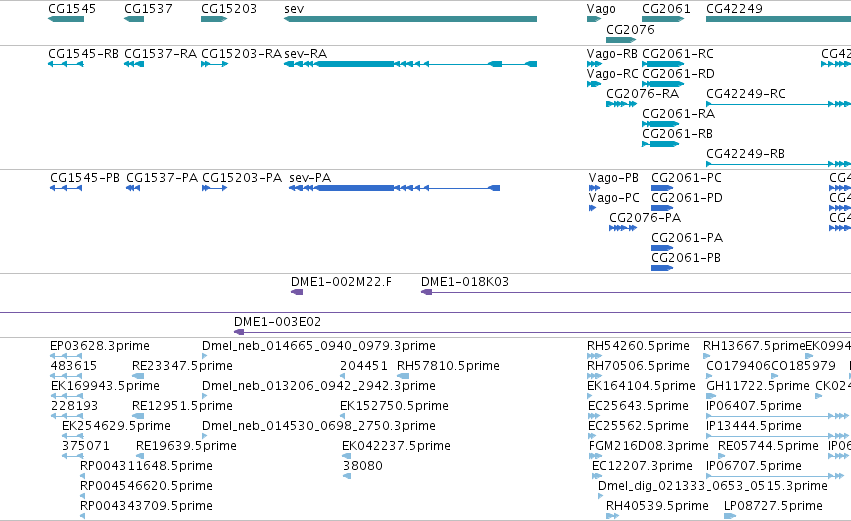Open protein label CG2061-PA

(x=687, y=238)
